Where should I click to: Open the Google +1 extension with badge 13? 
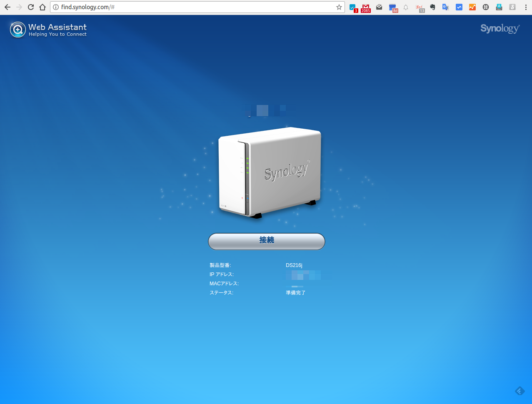click(x=420, y=7)
